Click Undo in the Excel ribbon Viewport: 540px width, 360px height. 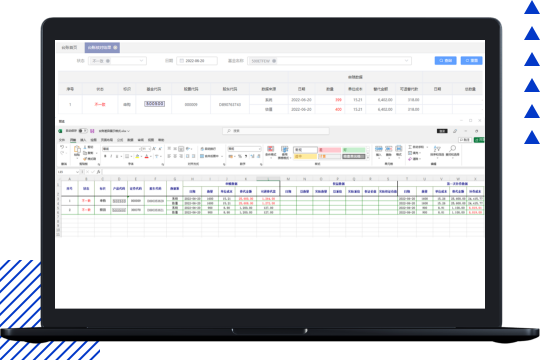pos(62,147)
